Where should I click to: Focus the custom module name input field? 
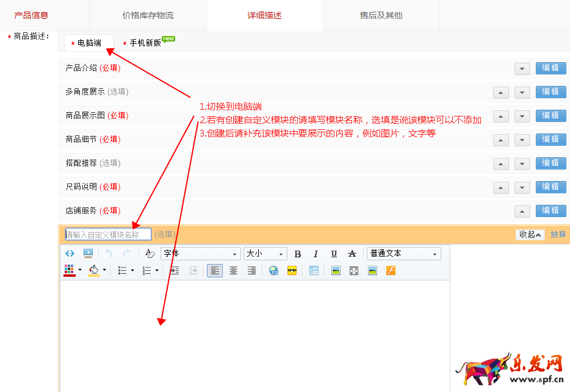click(108, 234)
